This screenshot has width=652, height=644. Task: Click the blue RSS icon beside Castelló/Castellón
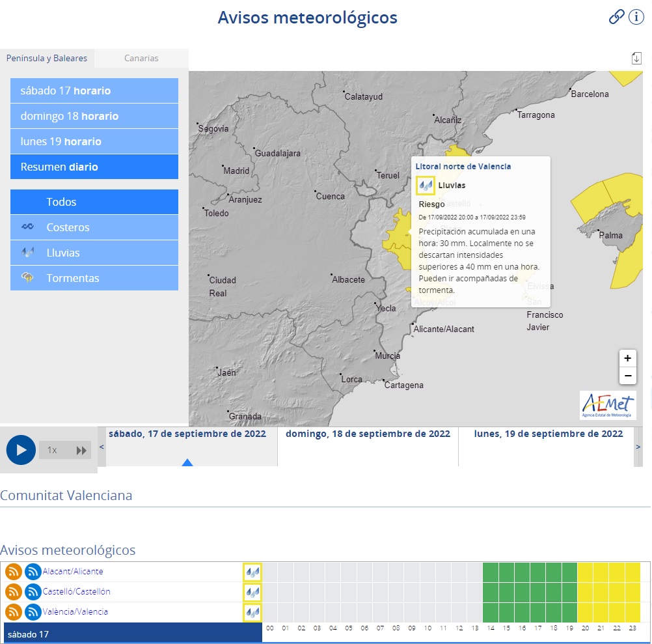click(x=33, y=592)
